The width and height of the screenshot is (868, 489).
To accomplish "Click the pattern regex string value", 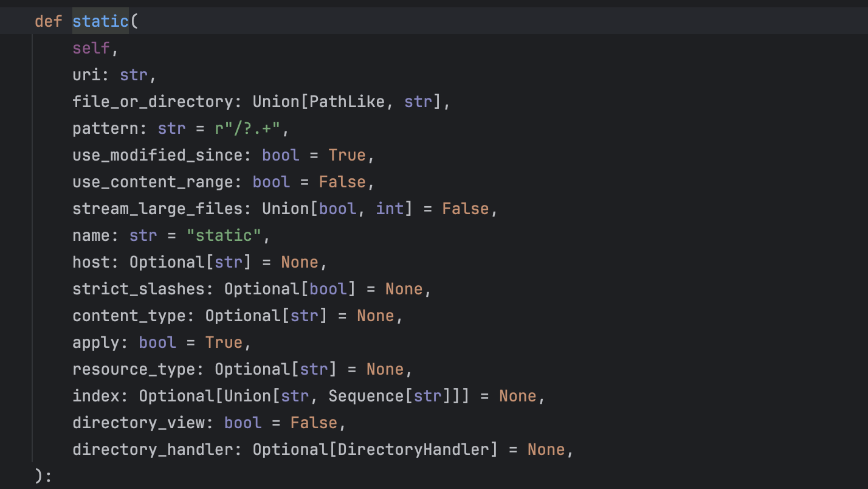I will click(x=248, y=128).
